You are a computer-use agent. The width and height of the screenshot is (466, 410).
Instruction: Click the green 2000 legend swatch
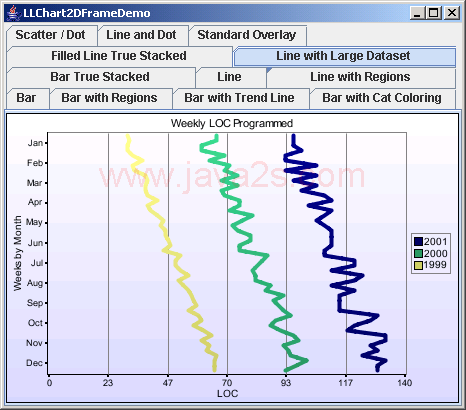(418, 253)
